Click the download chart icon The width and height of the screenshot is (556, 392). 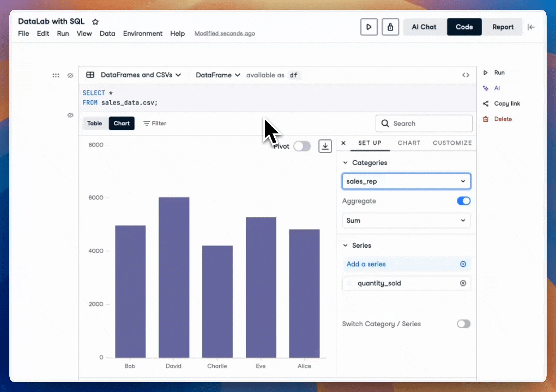coord(325,146)
